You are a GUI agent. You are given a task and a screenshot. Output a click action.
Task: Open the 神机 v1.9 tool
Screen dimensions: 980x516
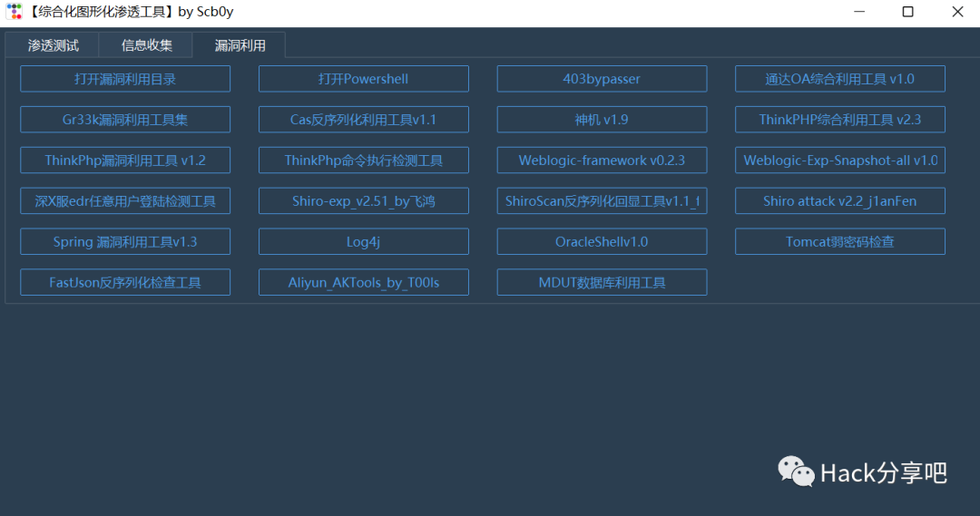click(x=602, y=120)
